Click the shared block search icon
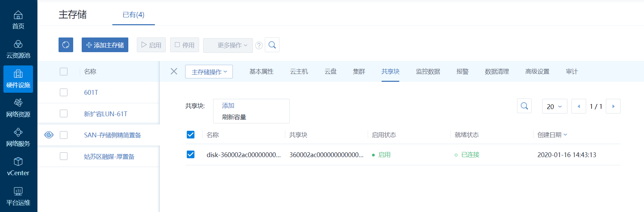 pyautogui.click(x=524, y=106)
